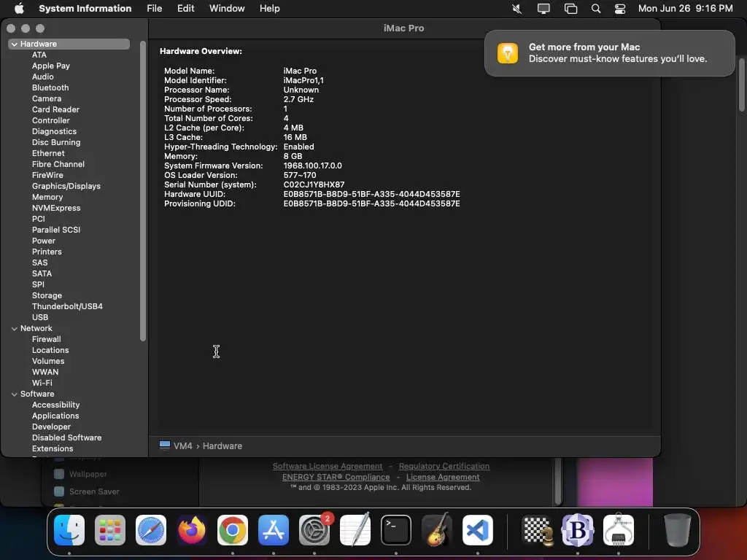Select Disabled Software in the sidebar
The image size is (747, 560).
pyautogui.click(x=66, y=438)
